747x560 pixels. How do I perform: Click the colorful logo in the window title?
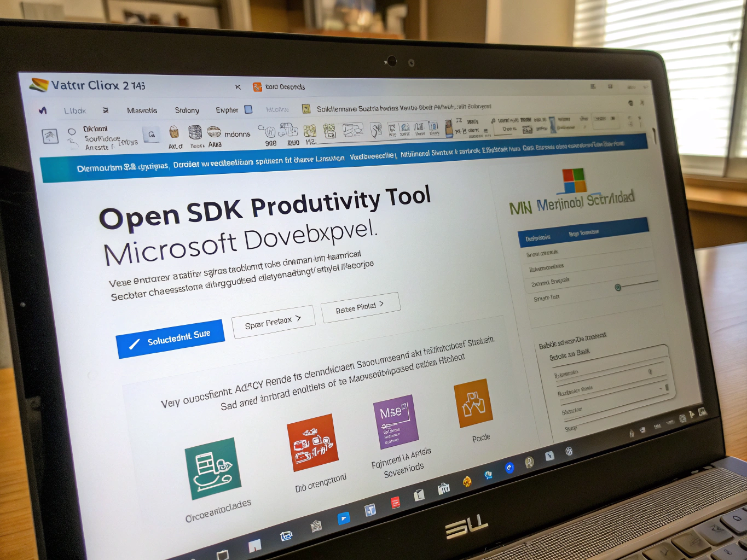click(x=39, y=85)
